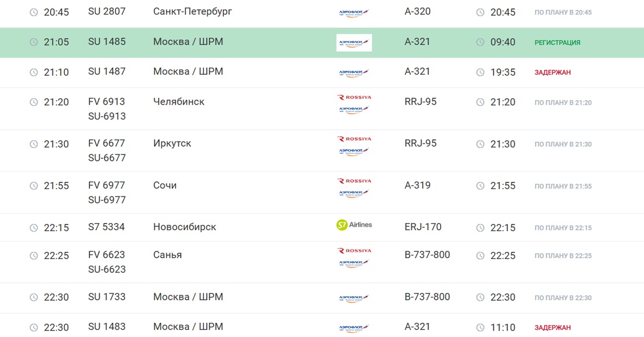Select the SU-6623 codeshare flight number
Image resolution: width=644 pixels, height=337 pixels.
pos(107,269)
